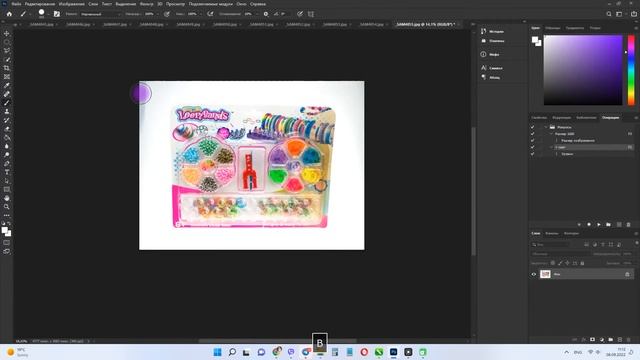Click hue slider in Color panel
The width and height of the screenshot is (640, 360).
click(631, 70)
